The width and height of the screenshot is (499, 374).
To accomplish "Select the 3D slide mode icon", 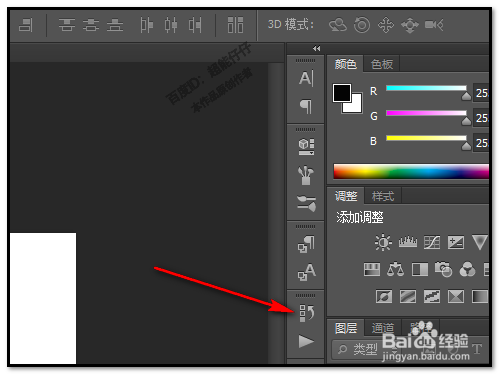I will (410, 25).
